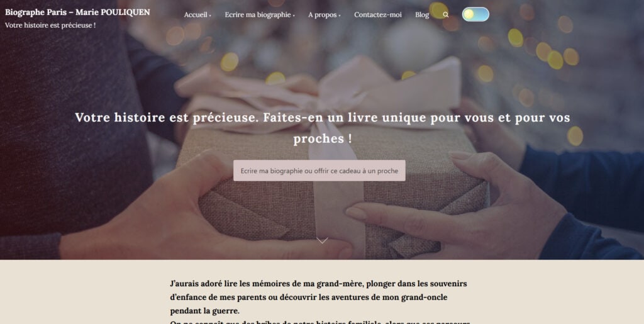Open the Ecrire ma biographie menu item
644x324 pixels.
(x=257, y=14)
